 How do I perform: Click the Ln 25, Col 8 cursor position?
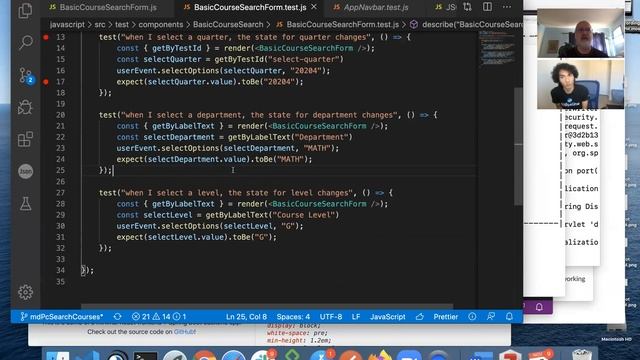coord(246,317)
